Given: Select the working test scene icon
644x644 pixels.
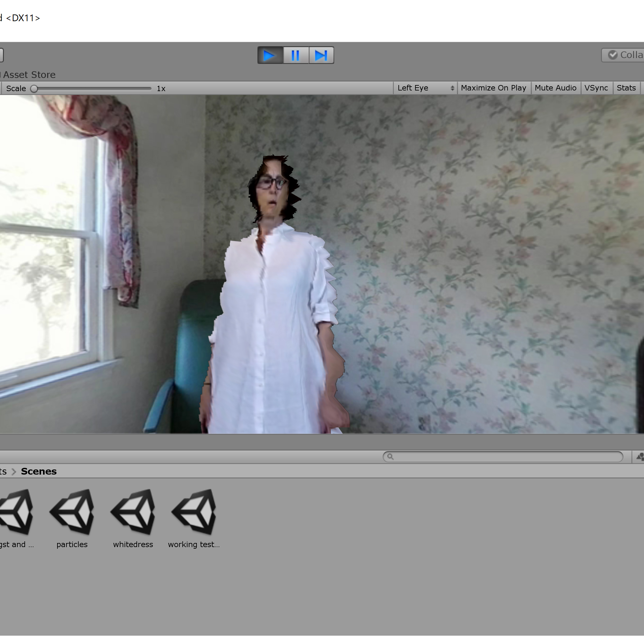Looking at the screenshot, I should (194, 512).
